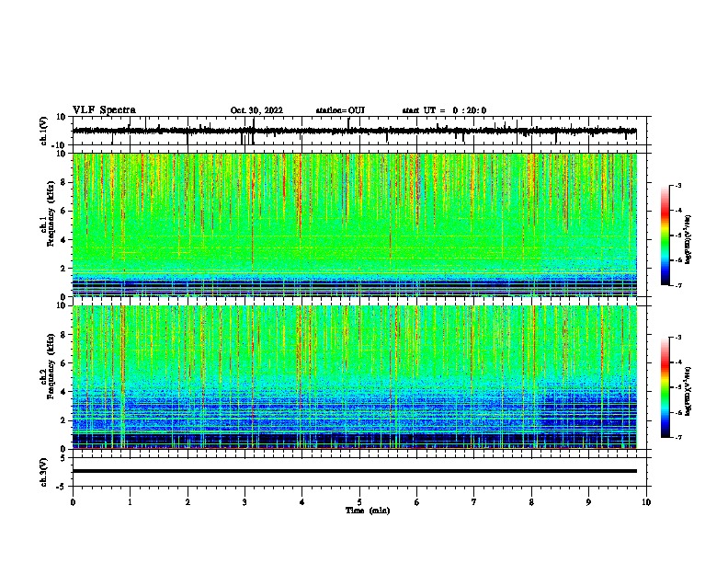Click the "start UT = 0 : 20: 0" text
This screenshot has height=563, width=728.
point(444,110)
